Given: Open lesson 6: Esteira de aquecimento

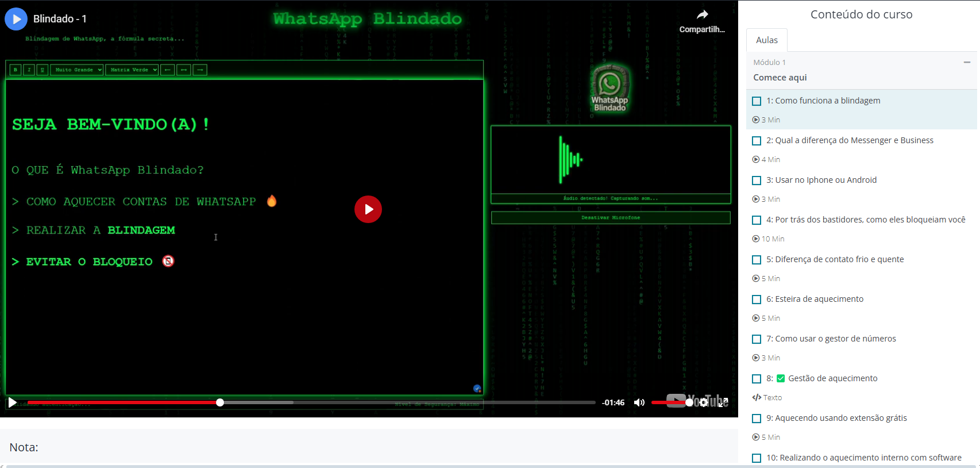Looking at the screenshot, I should click(x=815, y=299).
